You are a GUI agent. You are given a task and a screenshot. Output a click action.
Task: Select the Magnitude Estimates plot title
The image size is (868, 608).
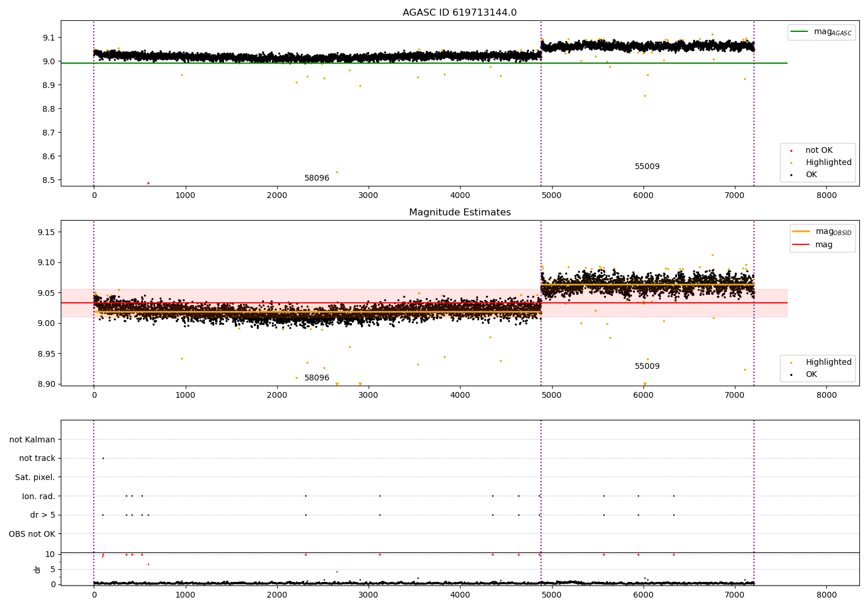[459, 213]
